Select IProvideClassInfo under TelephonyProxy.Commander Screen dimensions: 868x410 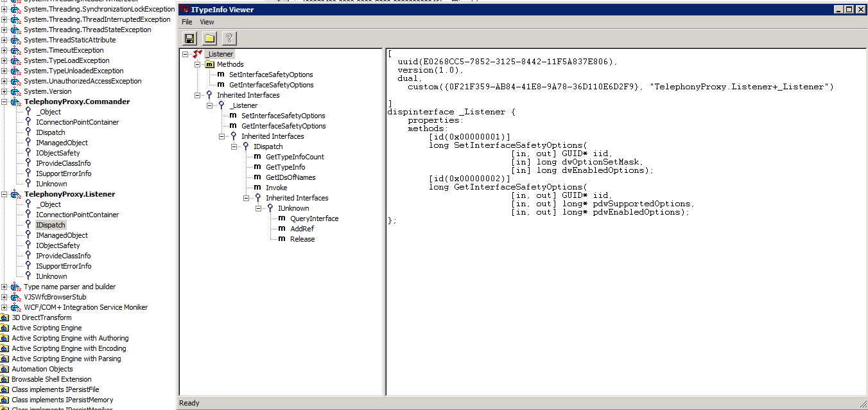click(x=64, y=163)
